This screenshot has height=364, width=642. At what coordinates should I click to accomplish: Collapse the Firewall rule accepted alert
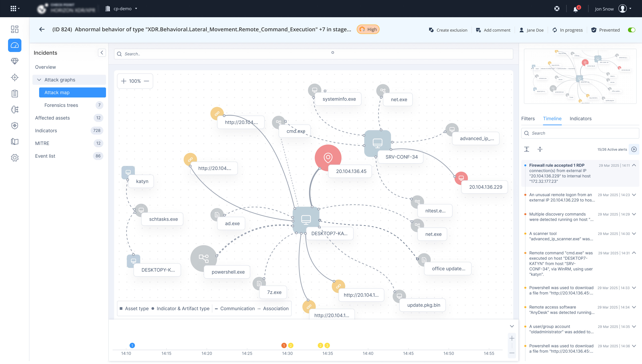pos(634,165)
